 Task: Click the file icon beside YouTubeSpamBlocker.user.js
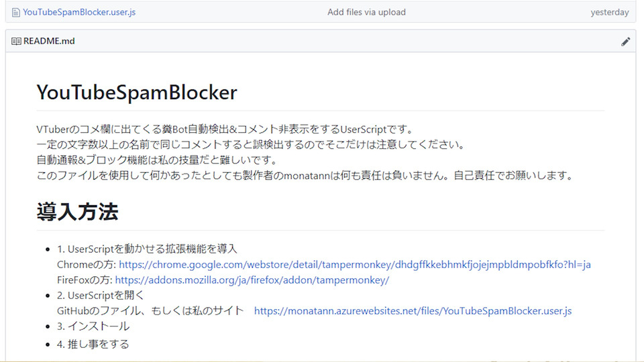tap(15, 13)
